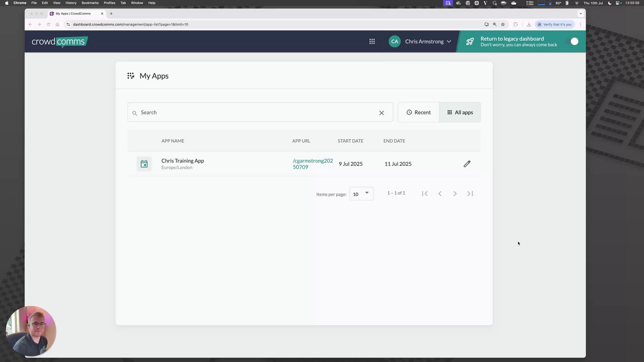
Task: Click the My Apps header icon
Action: pyautogui.click(x=131, y=76)
